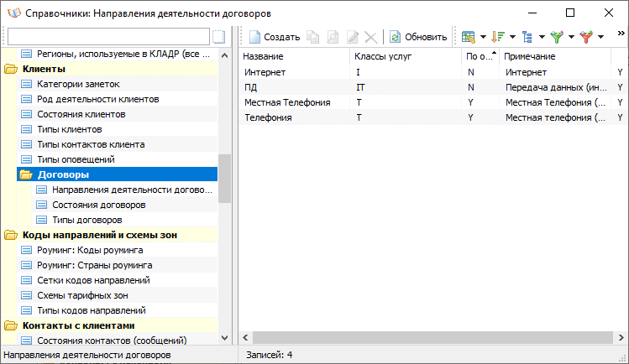Click the table horizontal scrollbar thumb
The width and height of the screenshot is (629, 364).
click(x=432, y=337)
